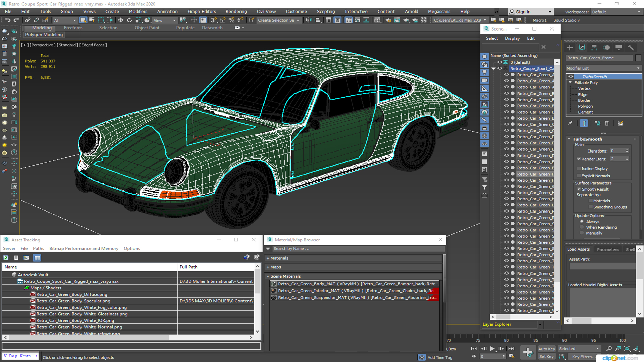Image resolution: width=644 pixels, height=362 pixels.
Task: Select the Manually update option
Action: (x=582, y=233)
